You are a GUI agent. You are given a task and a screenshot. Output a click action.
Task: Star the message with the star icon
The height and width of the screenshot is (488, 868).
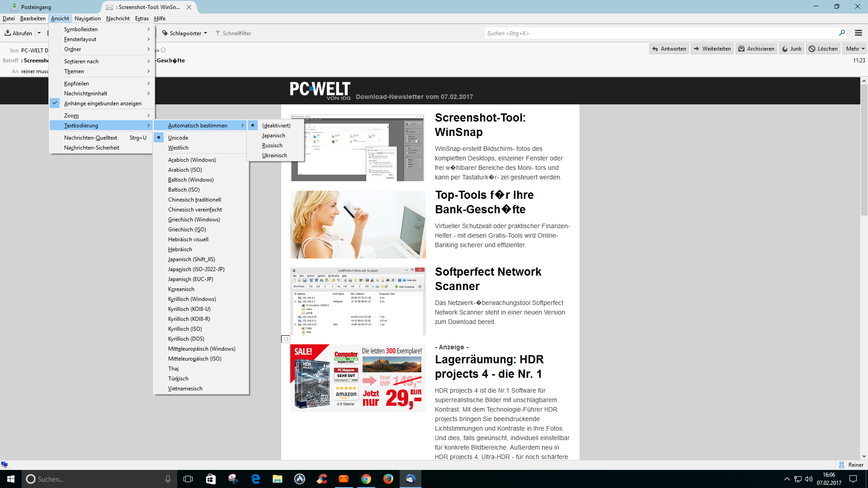(x=163, y=50)
